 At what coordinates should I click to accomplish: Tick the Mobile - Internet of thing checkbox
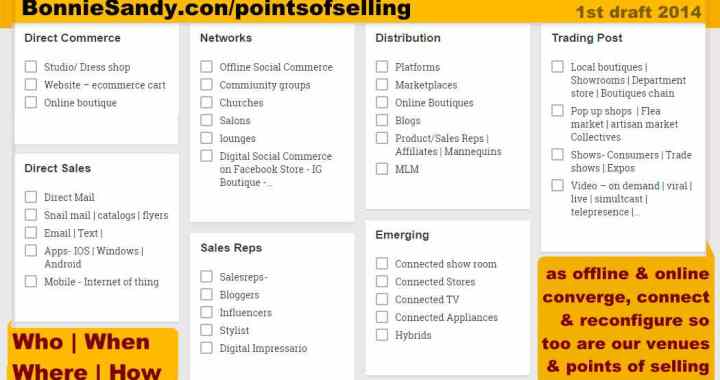[31, 281]
